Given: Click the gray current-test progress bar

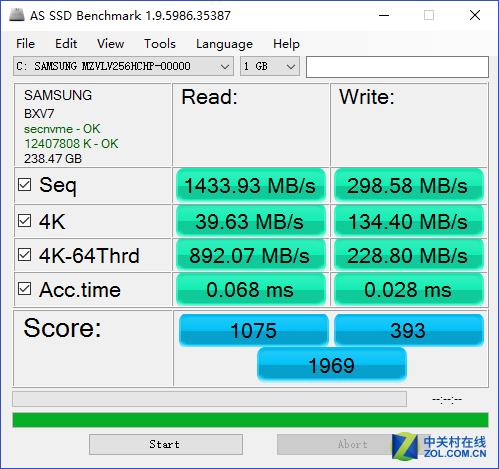Looking at the screenshot, I should 209,399.
